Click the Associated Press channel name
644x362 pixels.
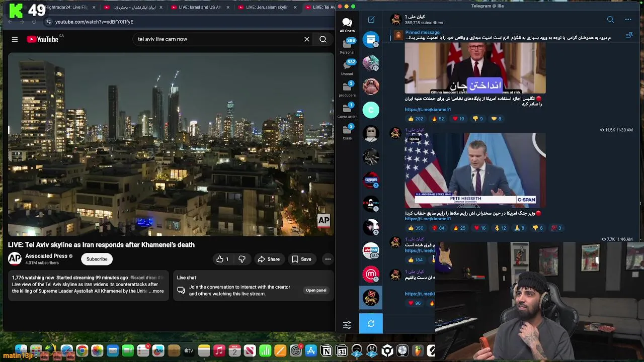point(46,256)
